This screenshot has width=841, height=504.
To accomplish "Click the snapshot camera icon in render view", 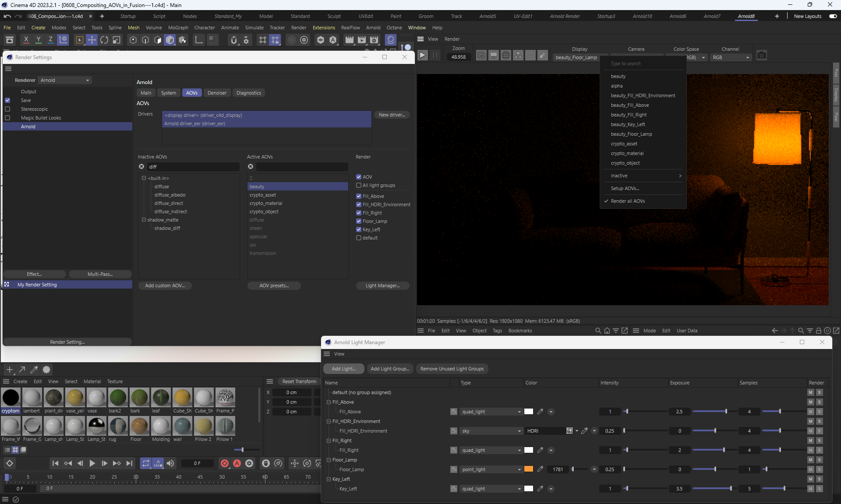I will [x=762, y=56].
